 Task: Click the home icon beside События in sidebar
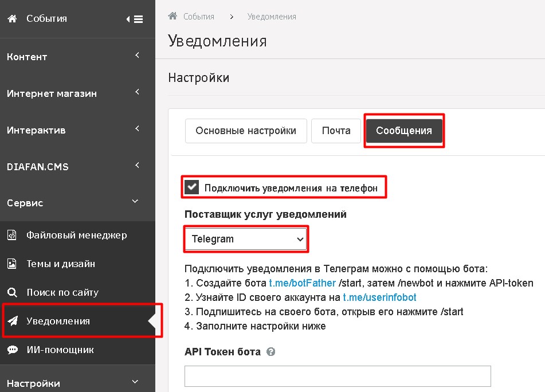click(12, 18)
